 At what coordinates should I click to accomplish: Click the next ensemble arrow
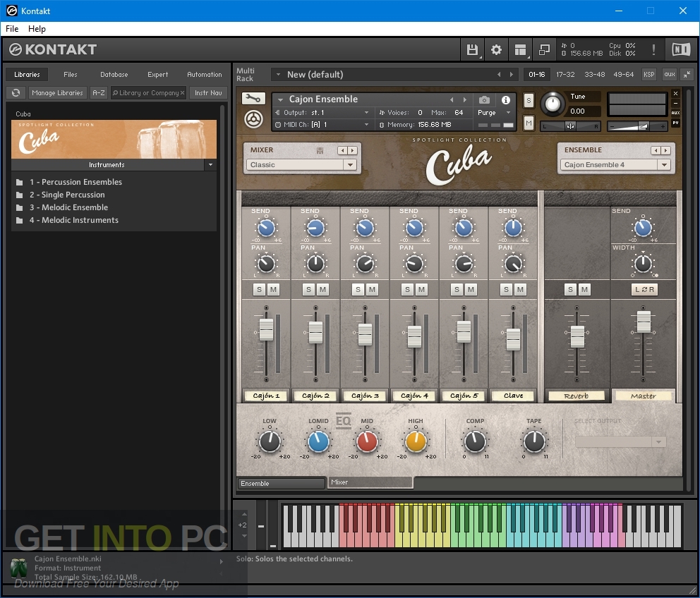tap(666, 150)
